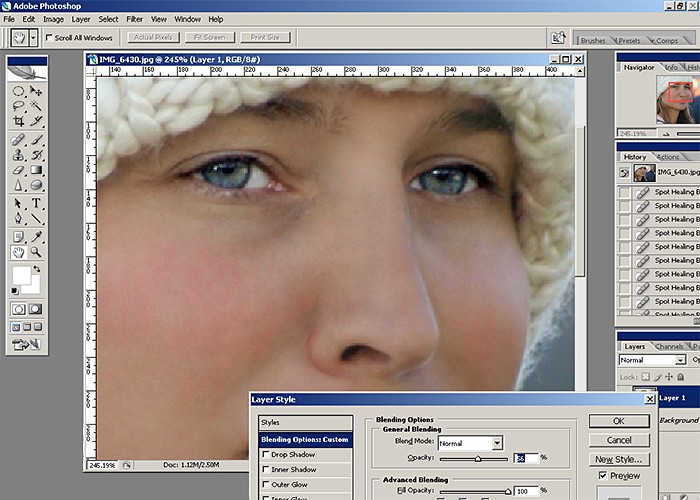The image size is (700, 500).
Task: Select the Line tool
Action: click(36, 218)
